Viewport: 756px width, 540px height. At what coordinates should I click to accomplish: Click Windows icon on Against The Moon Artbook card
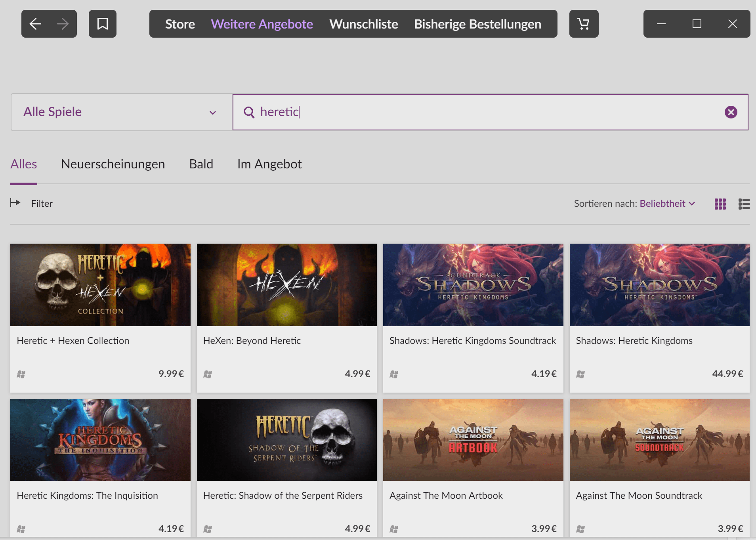[x=394, y=529]
